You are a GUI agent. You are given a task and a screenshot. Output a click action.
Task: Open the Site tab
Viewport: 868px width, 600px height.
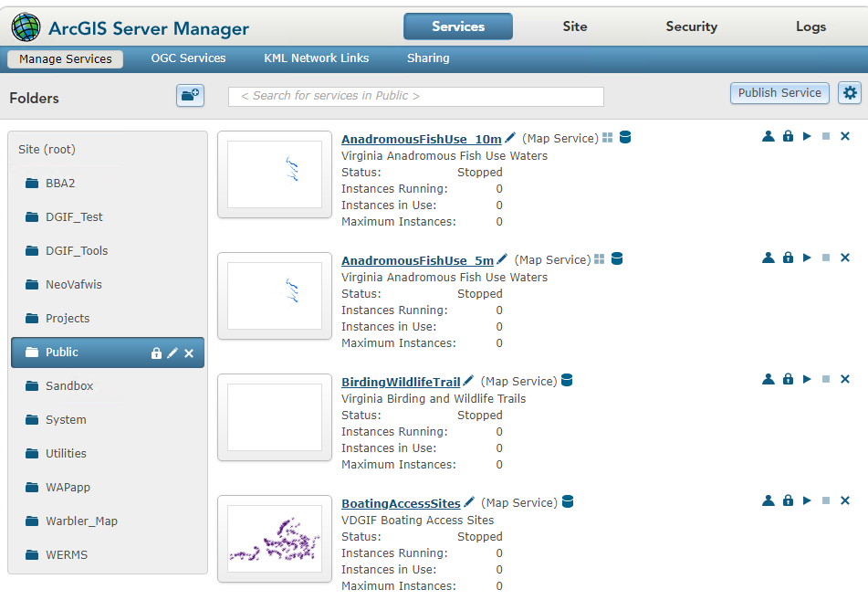point(575,26)
